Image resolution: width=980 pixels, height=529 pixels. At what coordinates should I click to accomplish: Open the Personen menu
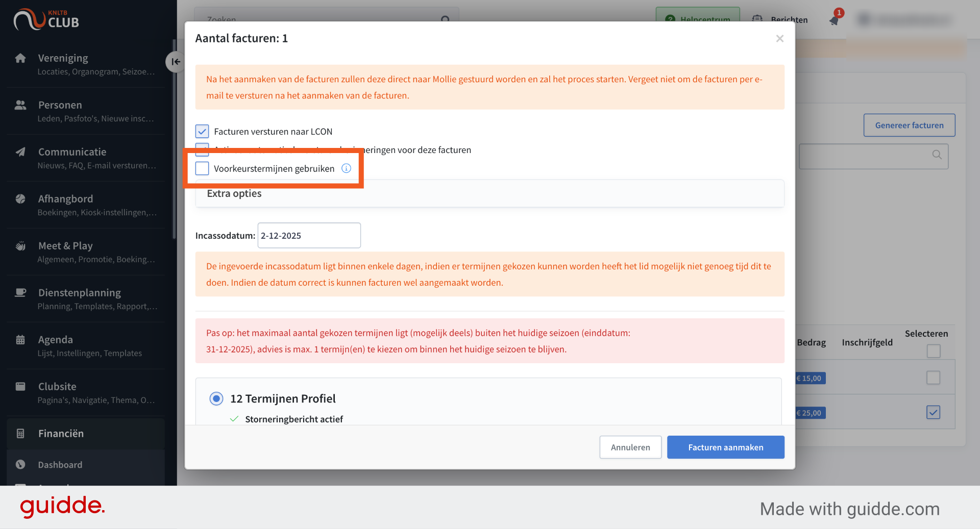tap(86, 111)
